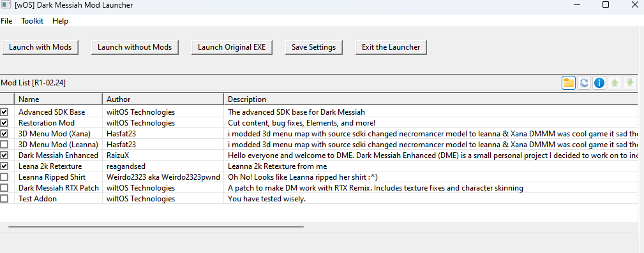Image resolution: width=644 pixels, height=253 pixels.
Task: Uncheck the Advanced SDK Base mod
Action: [4, 112]
